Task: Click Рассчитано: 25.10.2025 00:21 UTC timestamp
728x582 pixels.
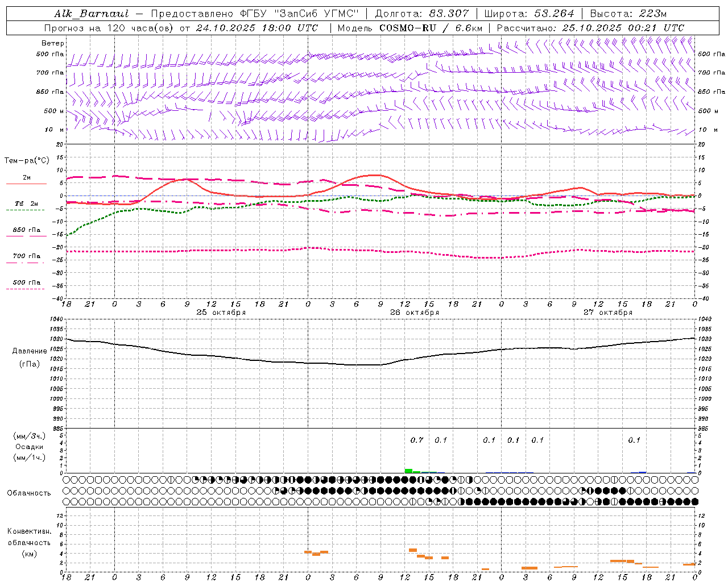Action: point(590,28)
